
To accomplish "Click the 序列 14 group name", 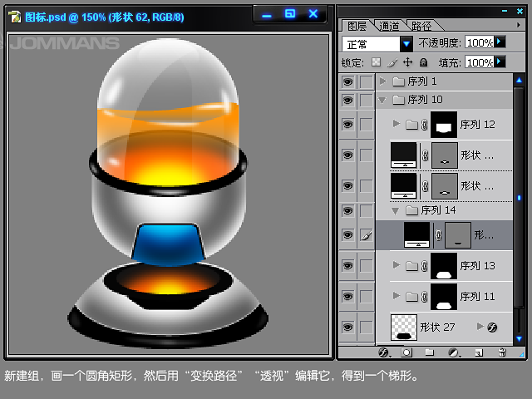I will [x=438, y=210].
